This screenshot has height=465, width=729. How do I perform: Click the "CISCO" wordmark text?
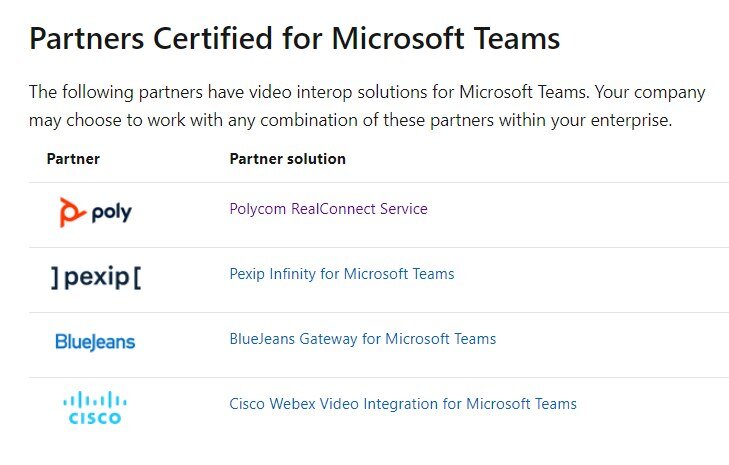coord(95,418)
